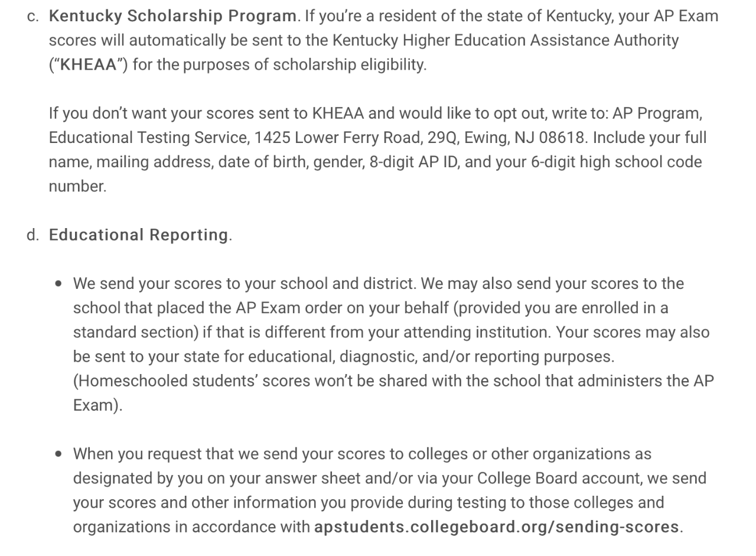This screenshot has width=756, height=556.
Task: Click the Educational Reporting heading
Action: tap(138, 235)
